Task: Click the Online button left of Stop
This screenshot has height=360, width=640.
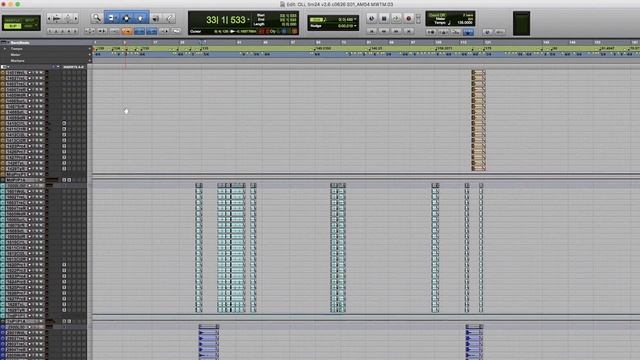Action: click(x=371, y=18)
